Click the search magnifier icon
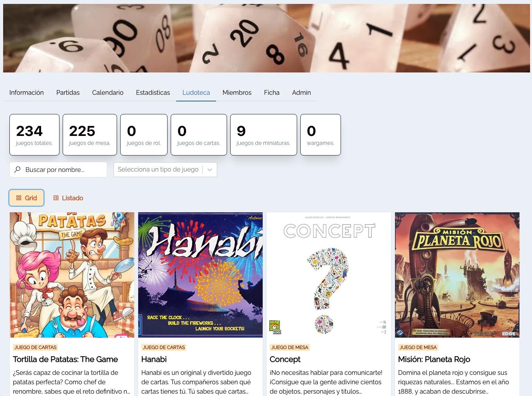The width and height of the screenshot is (532, 396). pos(17,170)
